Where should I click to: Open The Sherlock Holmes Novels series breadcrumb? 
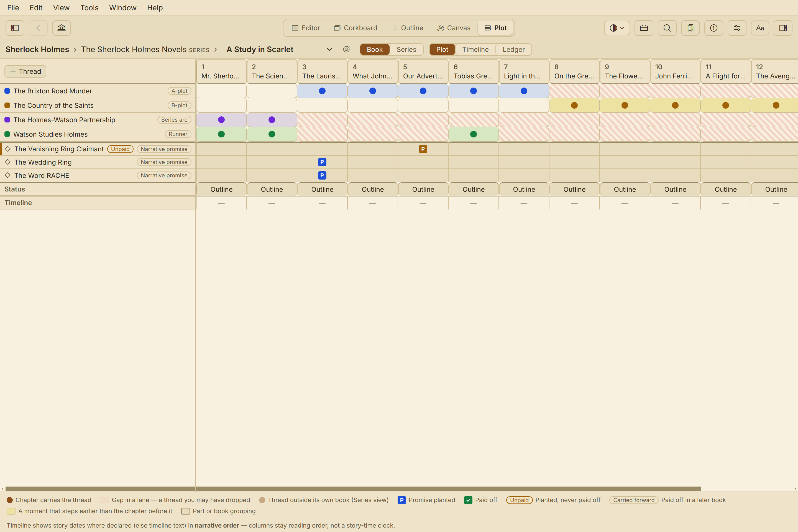tap(145, 49)
